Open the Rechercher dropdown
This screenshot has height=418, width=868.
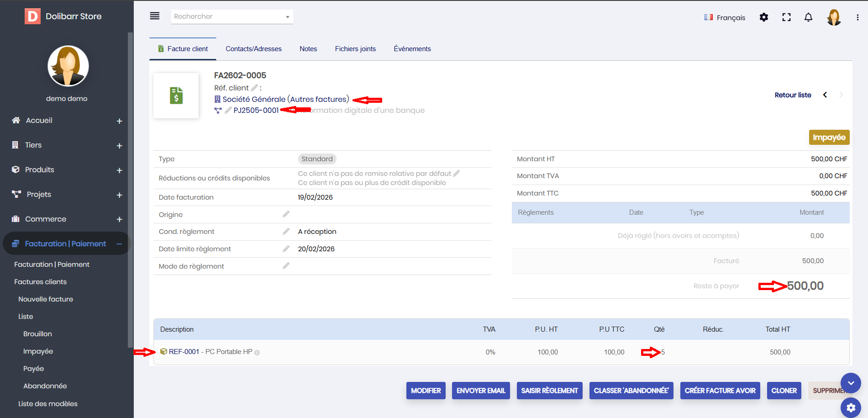(287, 17)
